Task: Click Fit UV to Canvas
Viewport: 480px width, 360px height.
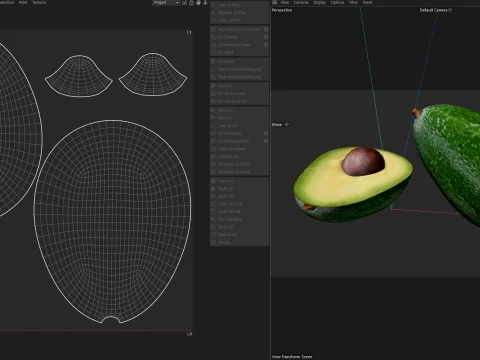Action: click(239, 94)
